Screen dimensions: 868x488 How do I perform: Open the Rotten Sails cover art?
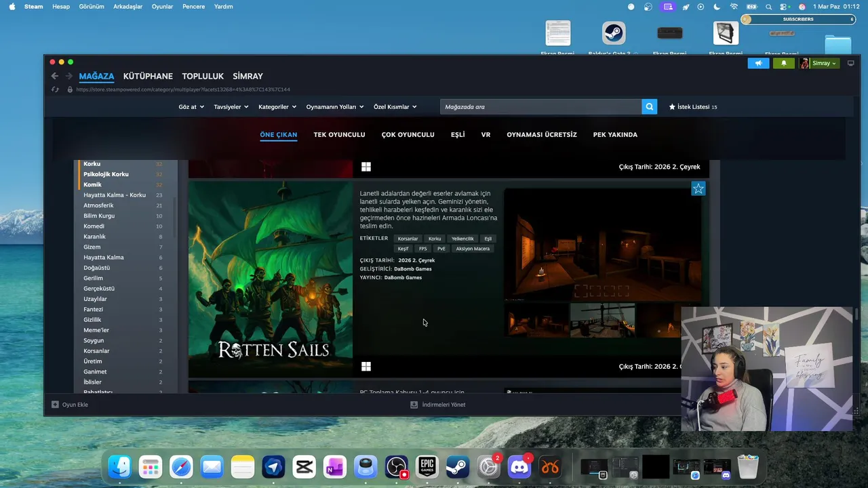(271, 279)
